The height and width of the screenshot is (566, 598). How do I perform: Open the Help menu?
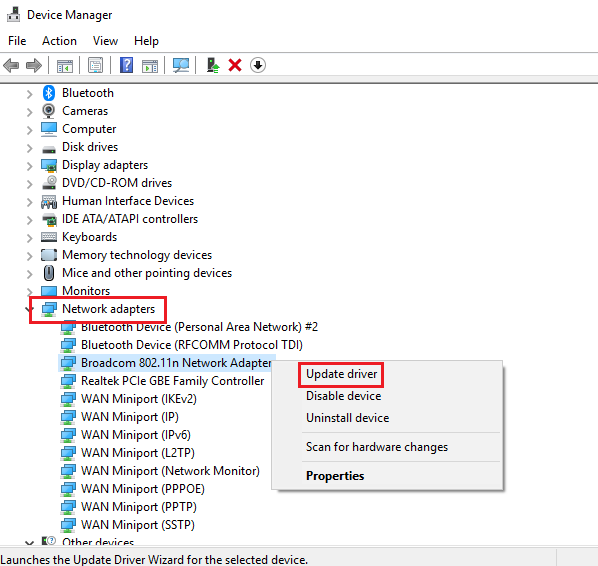(146, 41)
